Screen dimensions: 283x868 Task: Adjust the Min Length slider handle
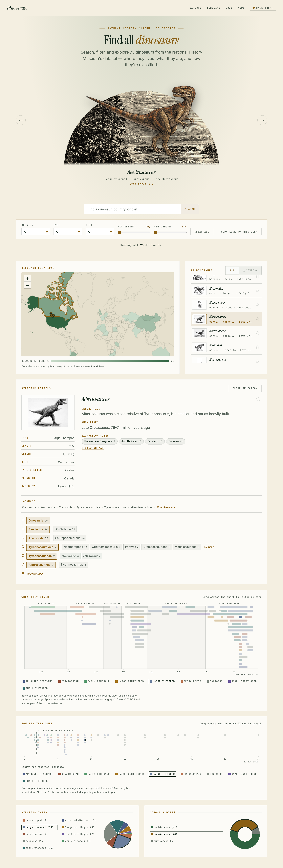pos(156,233)
